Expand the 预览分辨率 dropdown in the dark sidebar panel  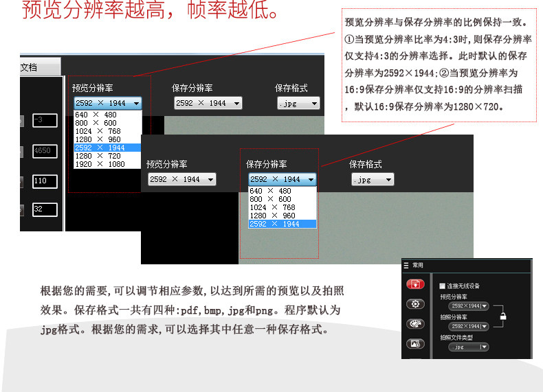tap(468, 306)
